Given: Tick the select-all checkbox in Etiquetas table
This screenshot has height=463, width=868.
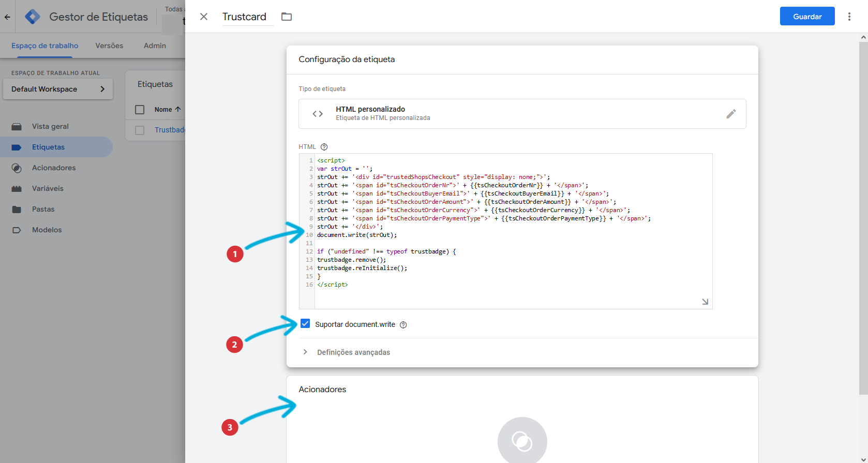Looking at the screenshot, I should click(x=140, y=110).
